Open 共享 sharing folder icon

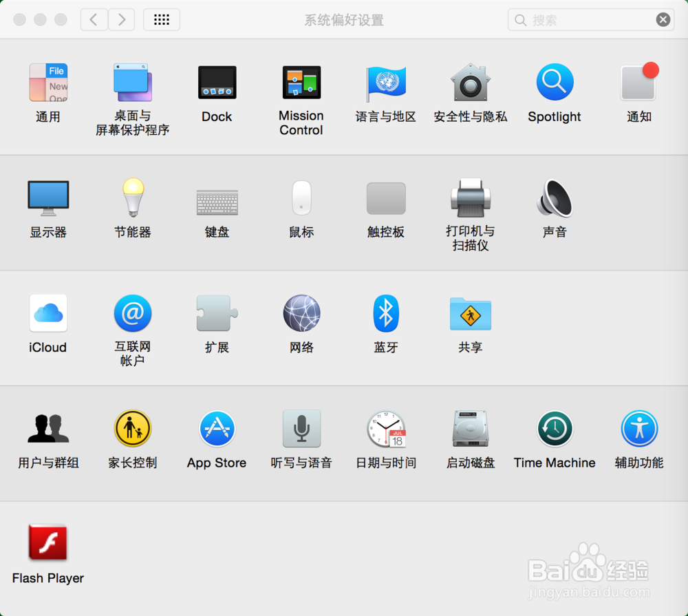pos(471,313)
